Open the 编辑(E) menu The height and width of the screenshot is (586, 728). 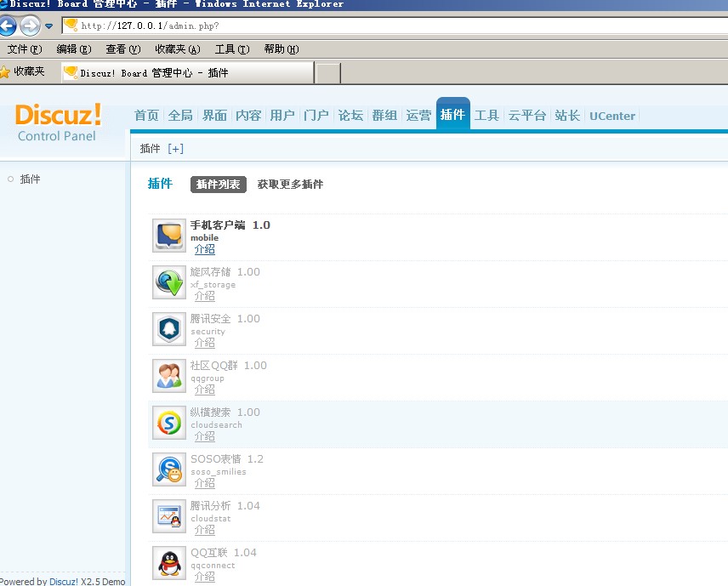point(74,49)
